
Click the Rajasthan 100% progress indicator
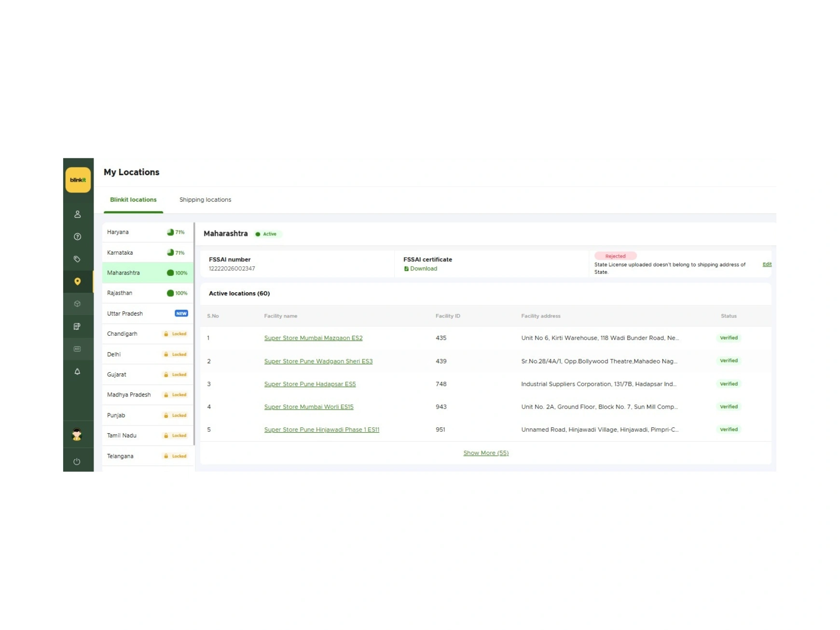click(x=170, y=293)
